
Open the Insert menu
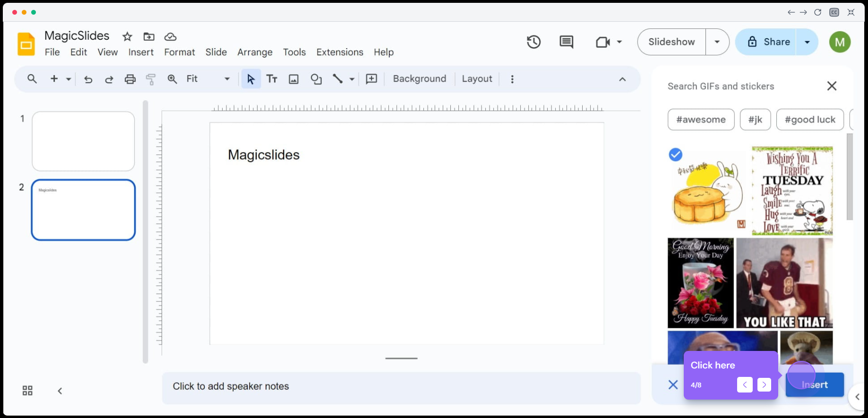click(x=141, y=52)
